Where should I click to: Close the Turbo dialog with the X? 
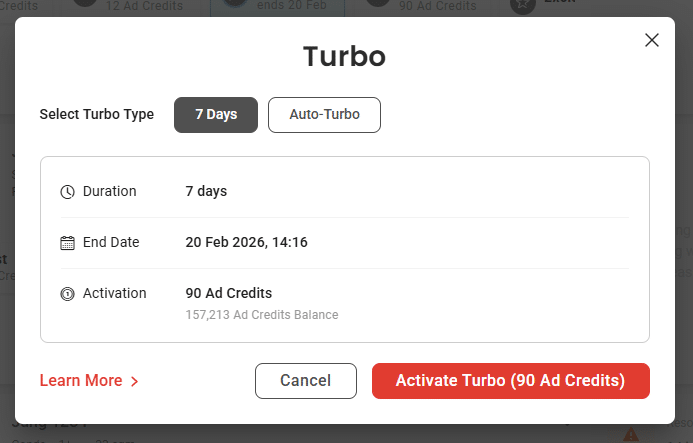[652, 40]
